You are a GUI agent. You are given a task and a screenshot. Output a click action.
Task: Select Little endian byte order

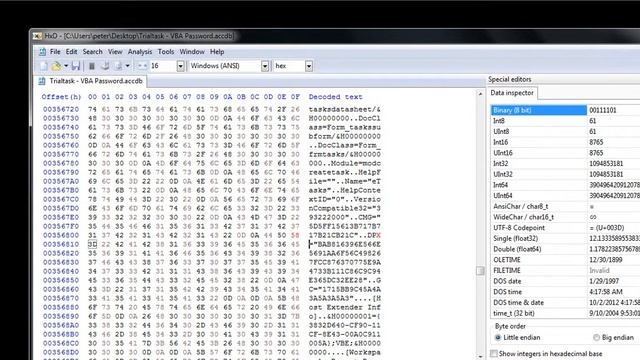(x=517, y=338)
